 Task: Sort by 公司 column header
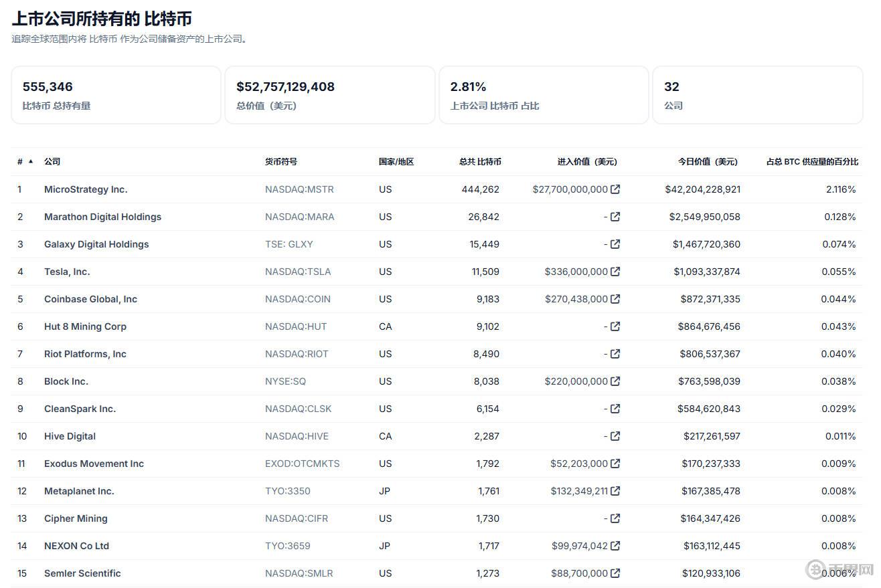coord(52,162)
